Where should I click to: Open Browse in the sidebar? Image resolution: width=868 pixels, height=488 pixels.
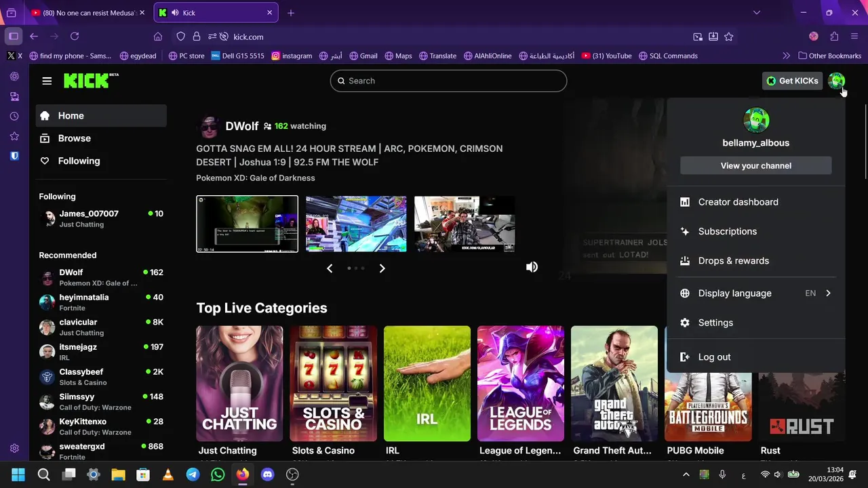pyautogui.click(x=101, y=138)
